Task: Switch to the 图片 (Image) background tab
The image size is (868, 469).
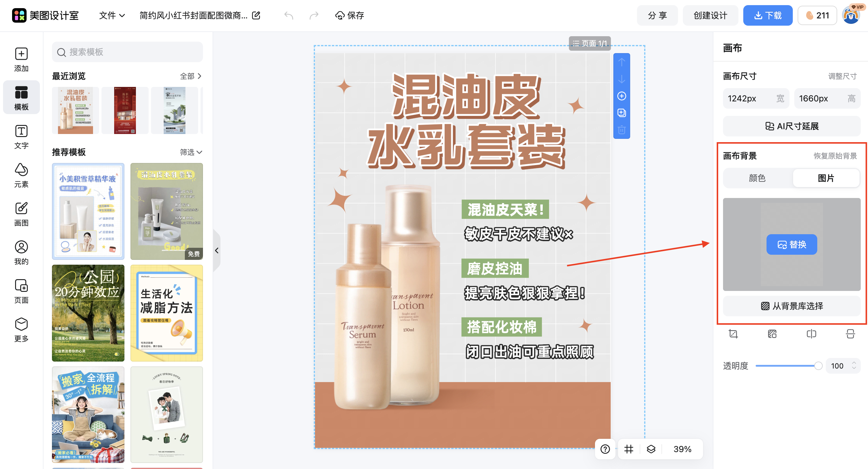Action: coord(826,178)
